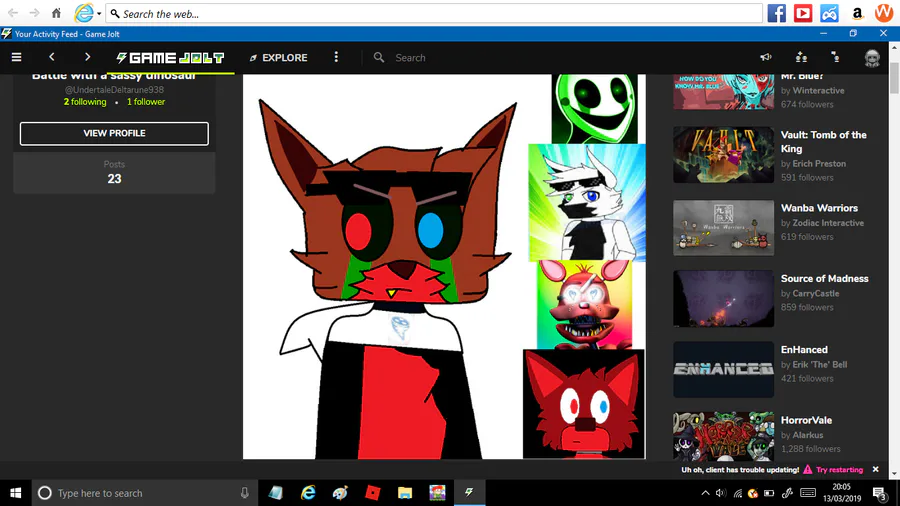Open the HorrorVale game link
This screenshot has height=506, width=900.
click(806, 421)
